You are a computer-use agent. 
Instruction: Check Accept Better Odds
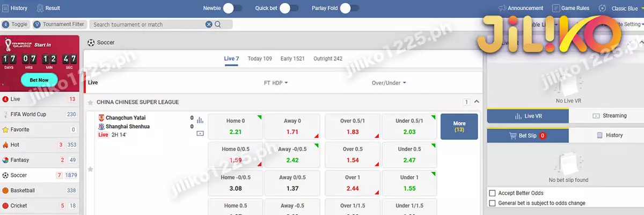[493, 193]
